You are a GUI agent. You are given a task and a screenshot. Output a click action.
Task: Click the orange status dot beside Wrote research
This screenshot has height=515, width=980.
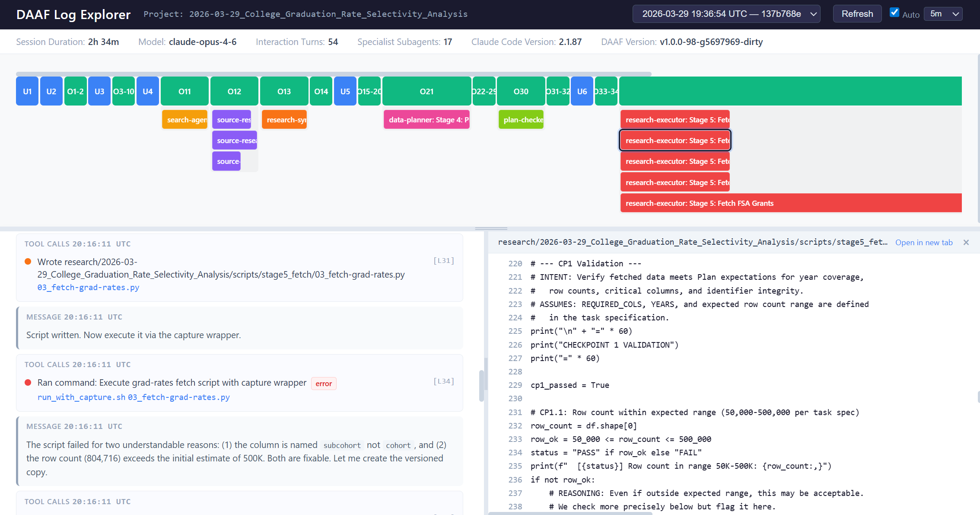(x=28, y=262)
